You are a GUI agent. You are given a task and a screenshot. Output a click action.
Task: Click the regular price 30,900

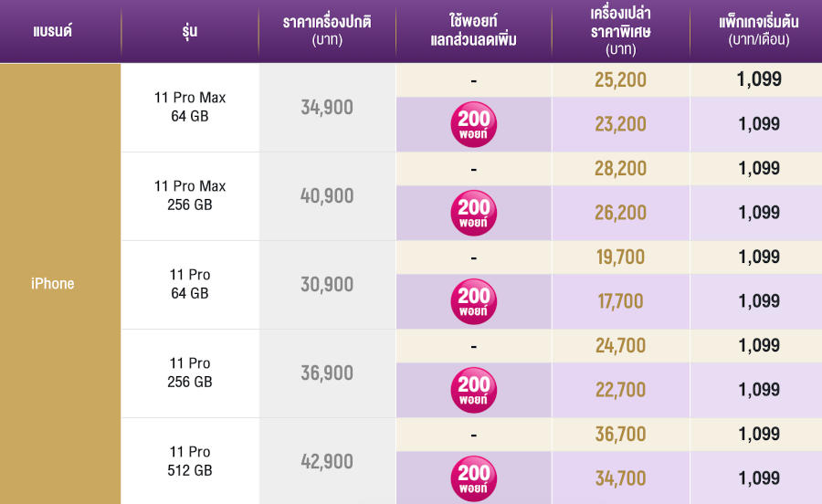tap(327, 284)
